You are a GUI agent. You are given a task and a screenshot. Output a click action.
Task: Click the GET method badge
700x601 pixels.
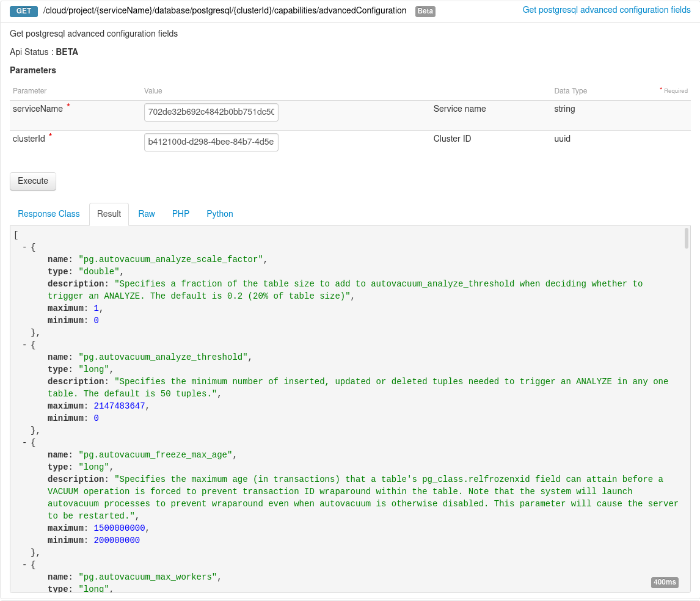(x=23, y=10)
